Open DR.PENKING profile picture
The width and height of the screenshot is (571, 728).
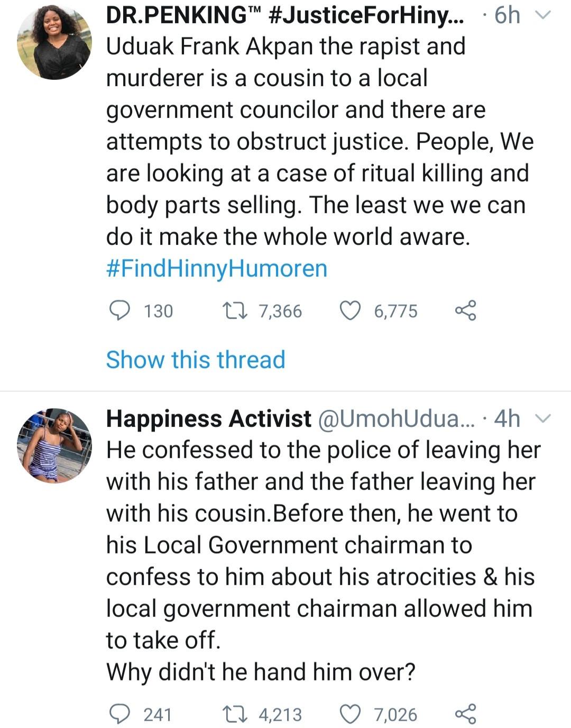pyautogui.click(x=54, y=42)
